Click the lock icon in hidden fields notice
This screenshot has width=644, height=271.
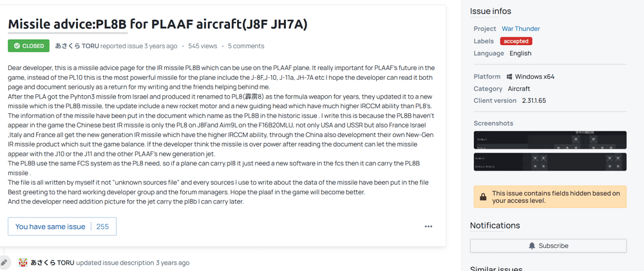point(483,197)
